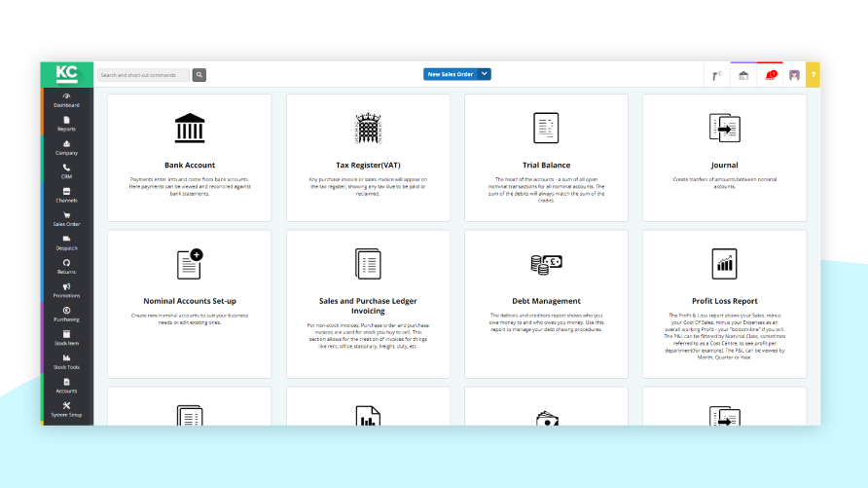Click the search magnifier button
Viewport: 868px width, 488px height.
click(199, 75)
